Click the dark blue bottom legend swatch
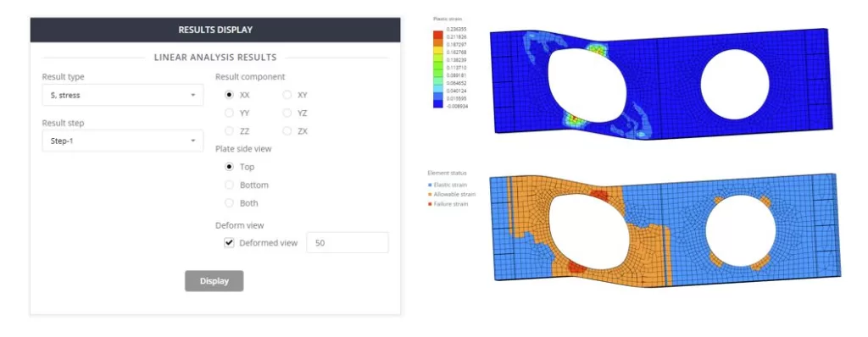 pyautogui.click(x=438, y=103)
